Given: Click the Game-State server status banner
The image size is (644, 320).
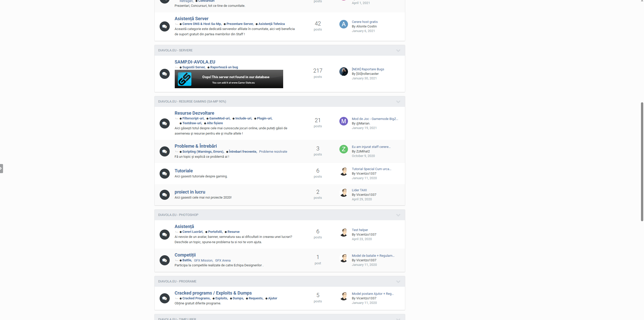Looking at the screenshot, I should click(x=229, y=79).
